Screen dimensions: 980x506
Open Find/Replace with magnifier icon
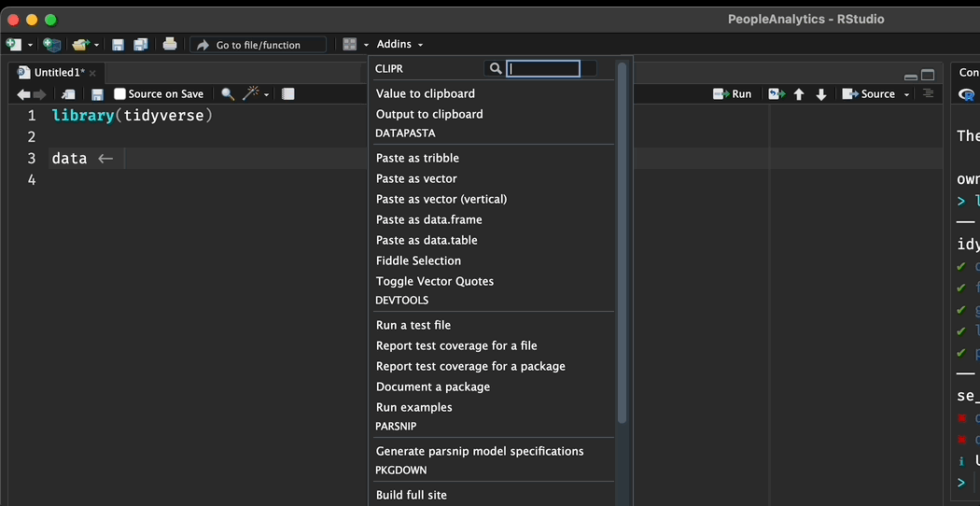(x=228, y=94)
